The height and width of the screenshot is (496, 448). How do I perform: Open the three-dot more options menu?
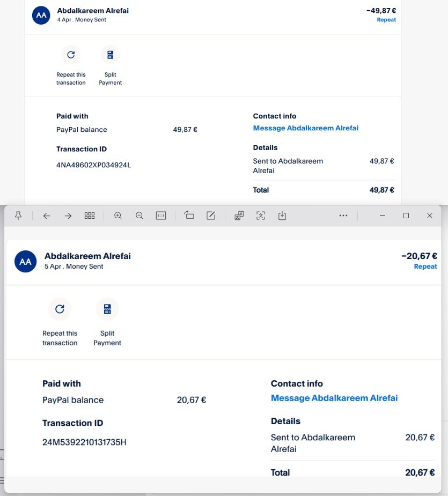click(344, 216)
